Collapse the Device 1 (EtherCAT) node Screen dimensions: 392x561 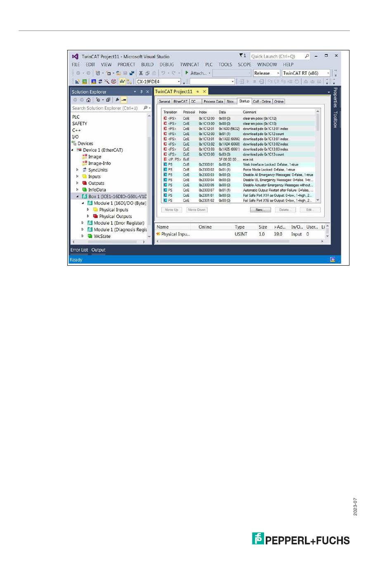[72, 150]
